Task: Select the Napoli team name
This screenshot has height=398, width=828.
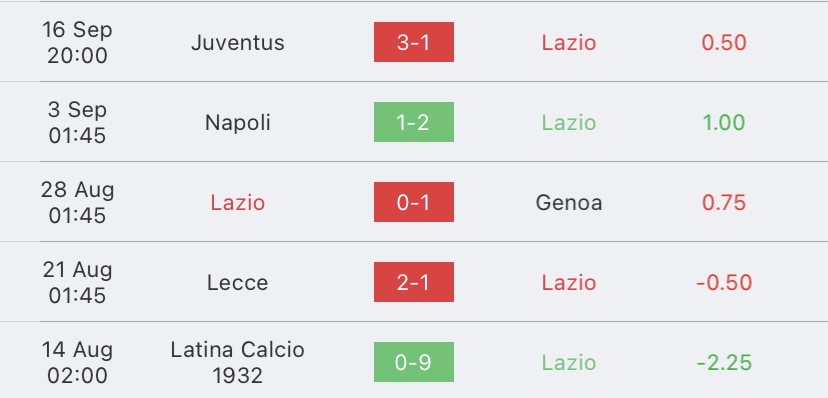Action: click(x=238, y=122)
